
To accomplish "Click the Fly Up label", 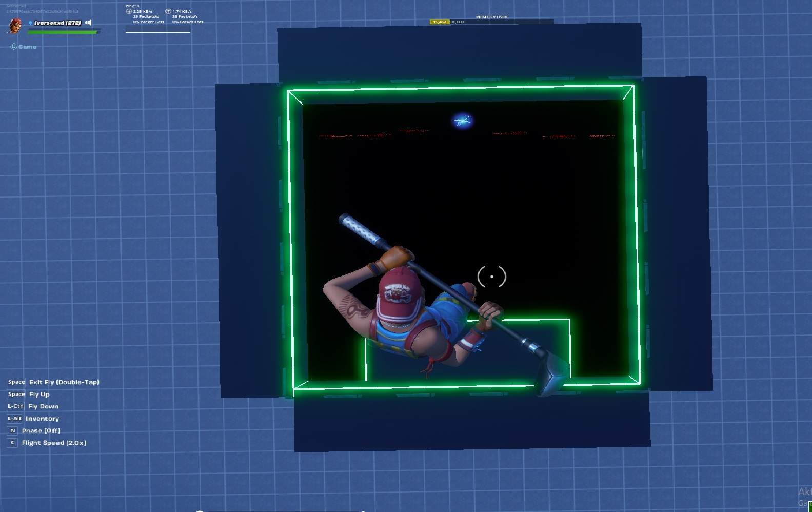I will [x=39, y=395].
